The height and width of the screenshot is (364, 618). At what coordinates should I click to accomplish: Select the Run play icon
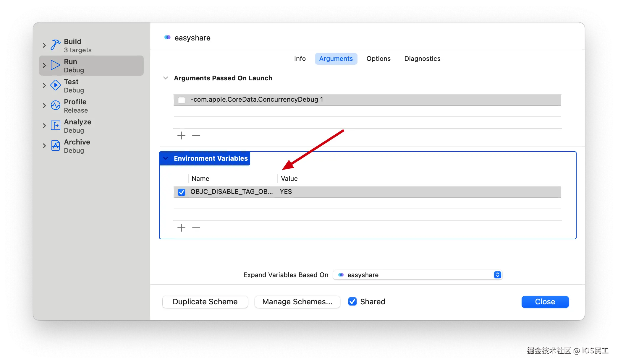[55, 65]
